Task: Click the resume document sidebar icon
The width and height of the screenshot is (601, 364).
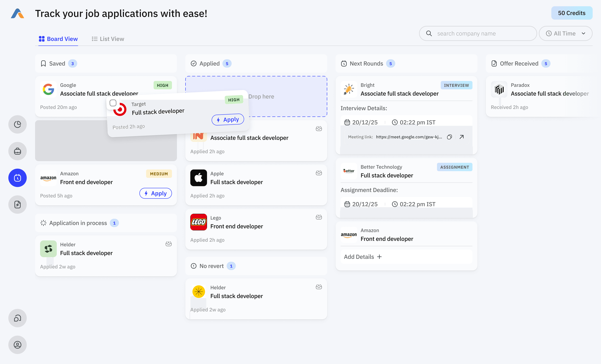Action: [x=17, y=204]
